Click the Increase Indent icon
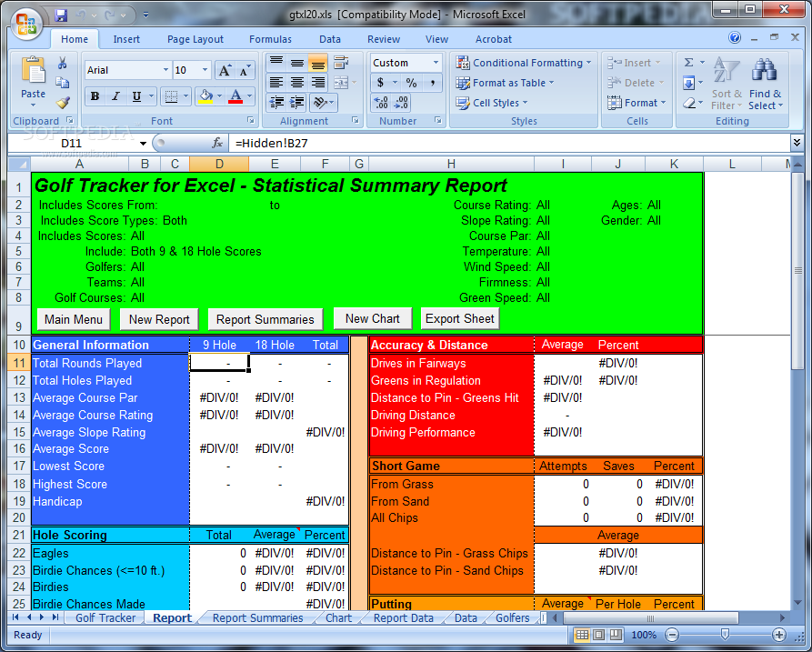 coord(296,103)
